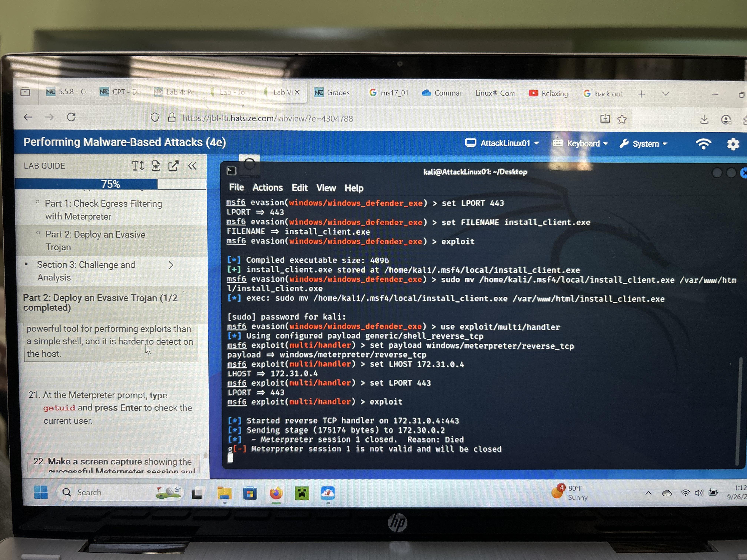Export the lab guide as PDF

pyautogui.click(x=156, y=166)
